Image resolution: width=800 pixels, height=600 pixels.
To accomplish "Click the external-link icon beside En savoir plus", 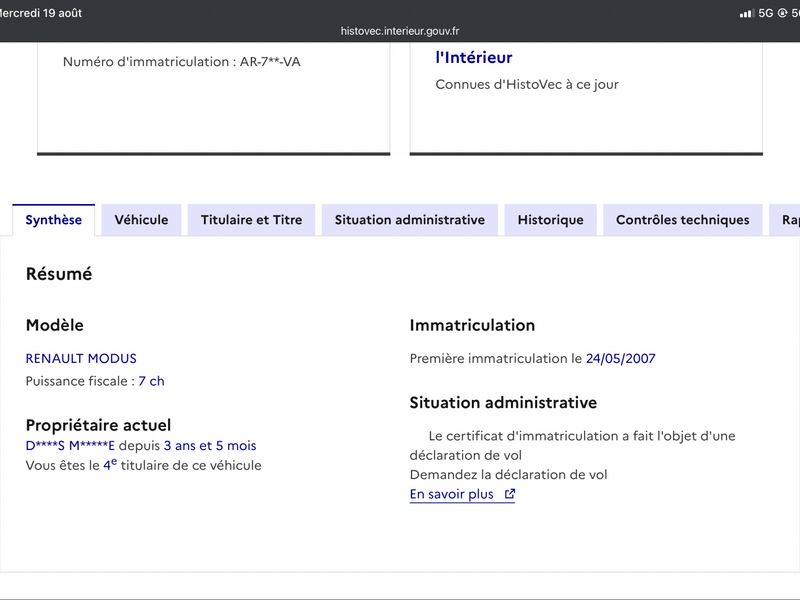I will point(510,494).
